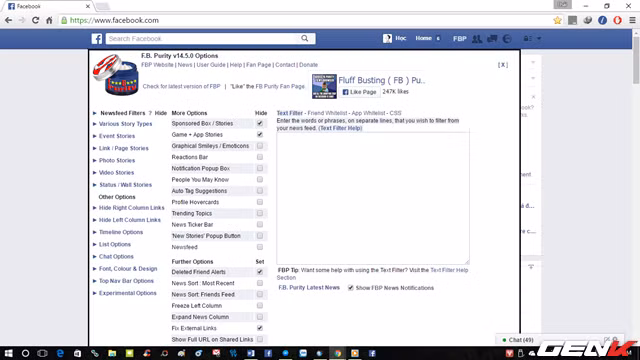
Task: Focus the Search Facebook field
Action: [202, 39]
